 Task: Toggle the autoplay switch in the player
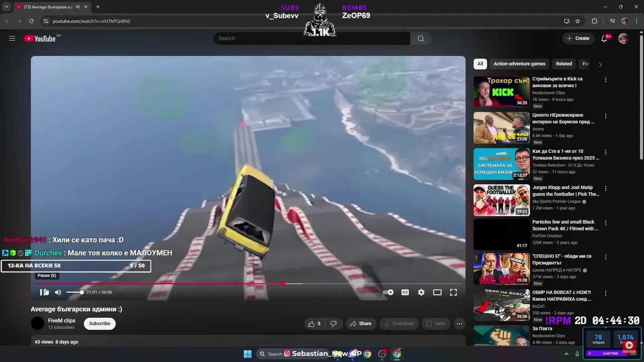click(388, 292)
